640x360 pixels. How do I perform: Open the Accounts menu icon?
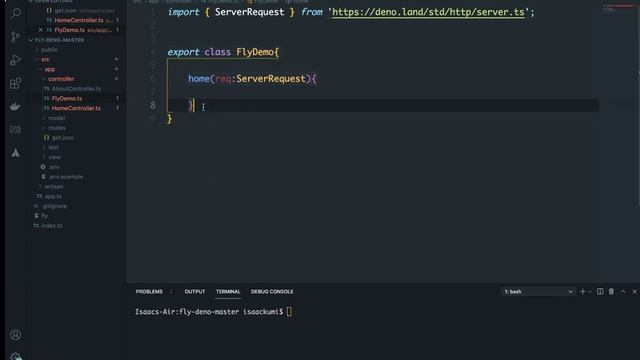point(16,335)
